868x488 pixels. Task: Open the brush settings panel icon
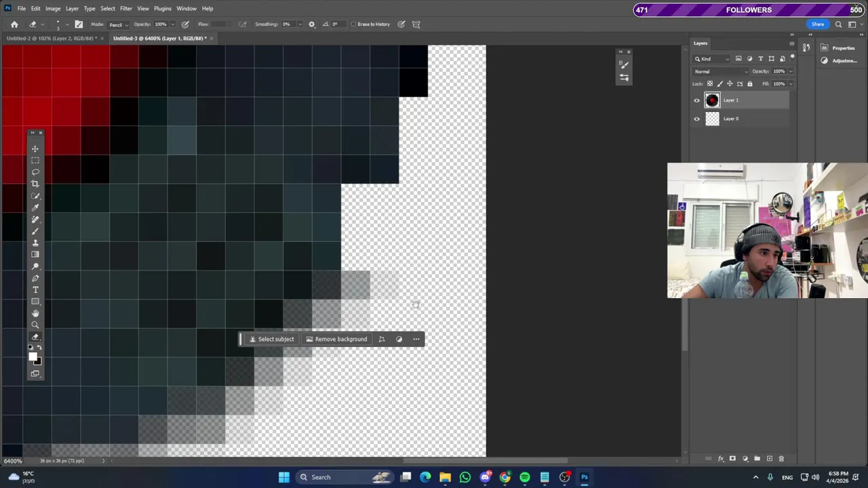(x=79, y=24)
